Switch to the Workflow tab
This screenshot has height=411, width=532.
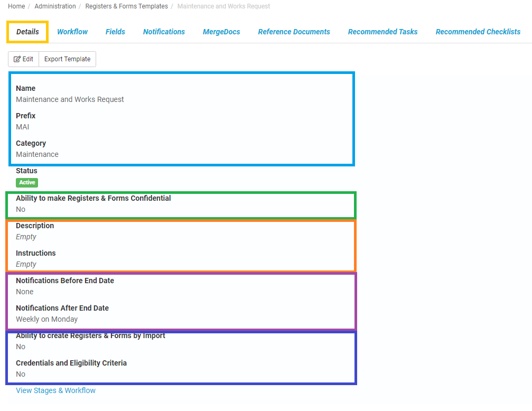(72, 32)
